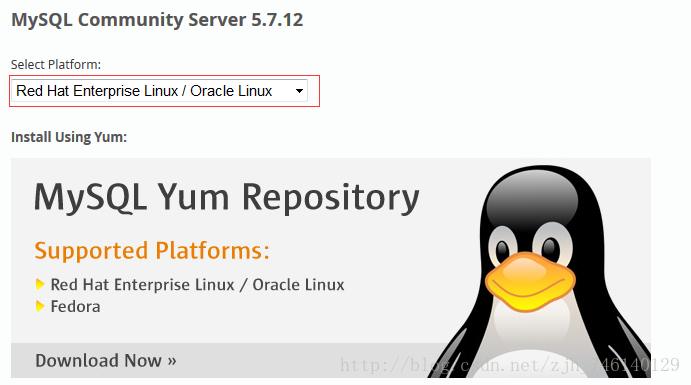
Task: Click the Download Now » link
Action: [x=106, y=361]
